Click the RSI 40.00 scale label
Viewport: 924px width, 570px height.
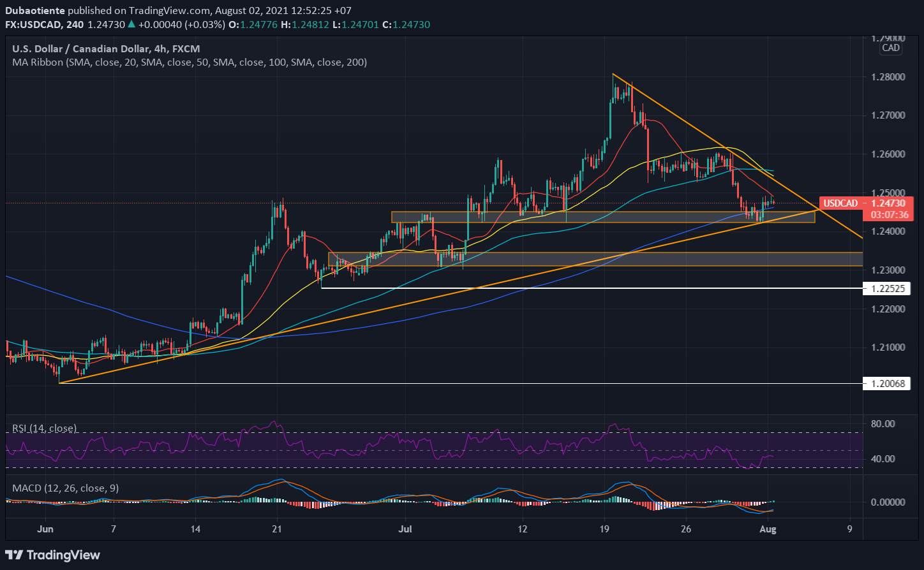[884, 458]
